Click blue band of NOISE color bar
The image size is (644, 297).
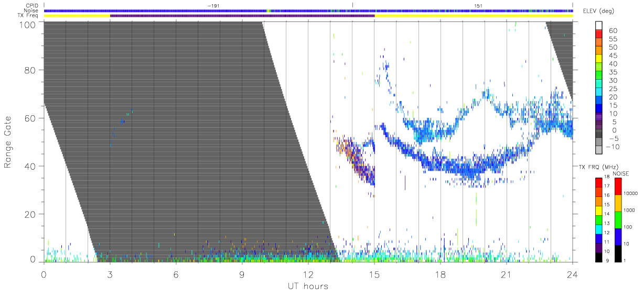[618, 237]
